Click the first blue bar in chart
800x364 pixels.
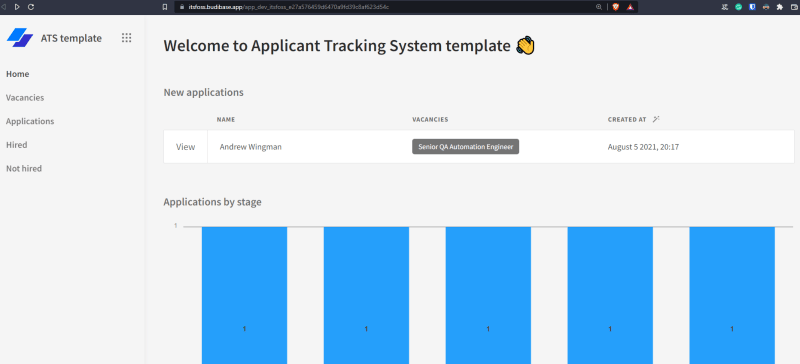(244, 295)
